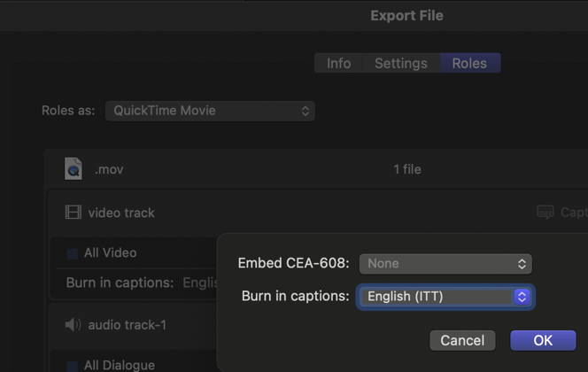The image size is (588, 372).
Task: Click the background Burn in captions label
Action: click(120, 283)
